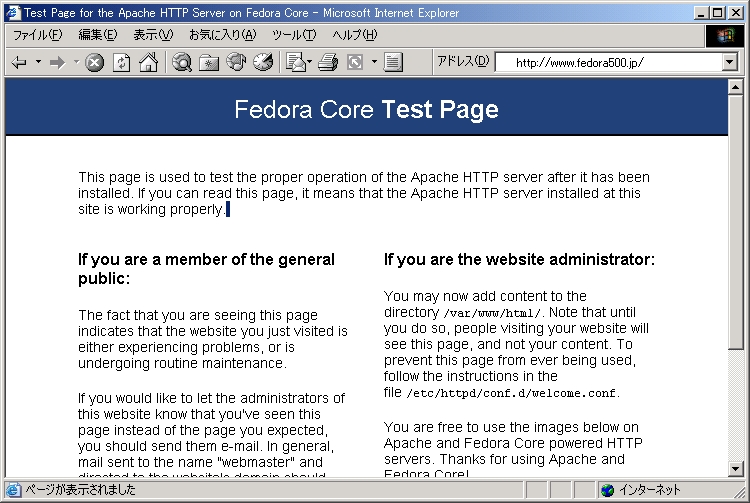The height and width of the screenshot is (503, 750).
Task: Open the ファイル(F) menu
Action: pos(37,35)
